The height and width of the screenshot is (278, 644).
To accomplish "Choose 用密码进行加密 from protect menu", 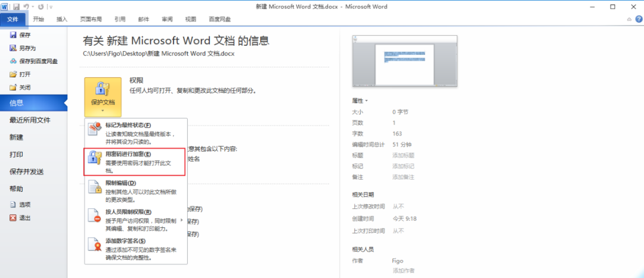I will (x=135, y=162).
